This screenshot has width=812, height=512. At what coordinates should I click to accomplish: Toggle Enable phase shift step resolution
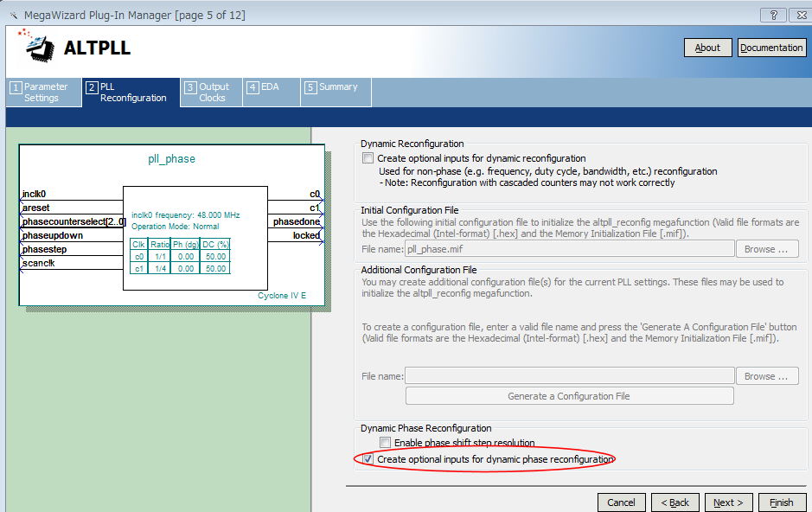(385, 443)
